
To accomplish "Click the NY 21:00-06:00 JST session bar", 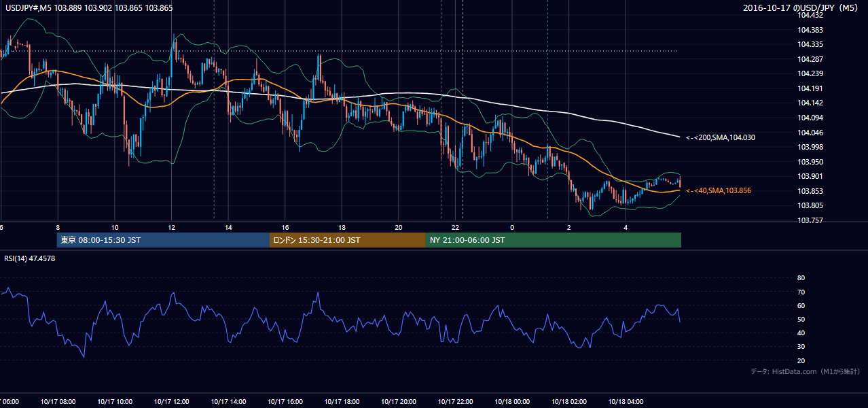I will [x=554, y=240].
